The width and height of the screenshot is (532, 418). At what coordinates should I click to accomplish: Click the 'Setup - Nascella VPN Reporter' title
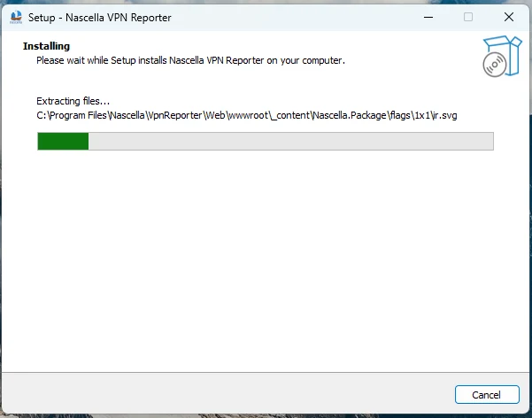point(100,18)
